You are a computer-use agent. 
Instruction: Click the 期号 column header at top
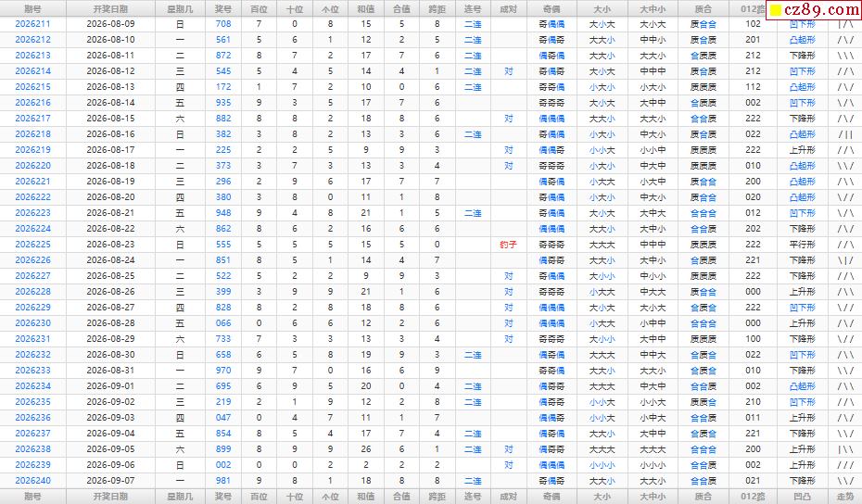32,8
